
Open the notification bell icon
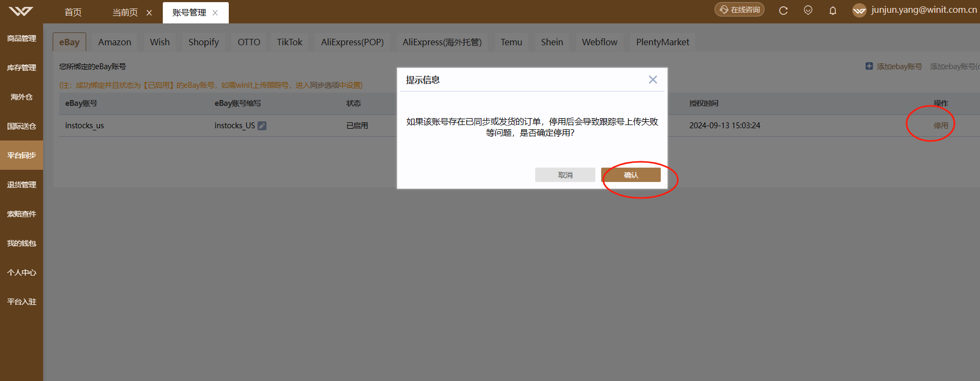point(833,11)
